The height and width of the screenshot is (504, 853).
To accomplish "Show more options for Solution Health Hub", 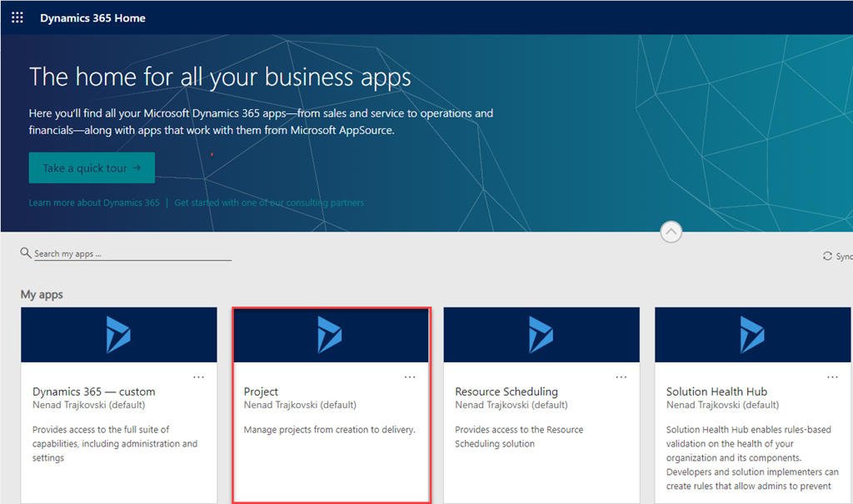I will coord(833,377).
